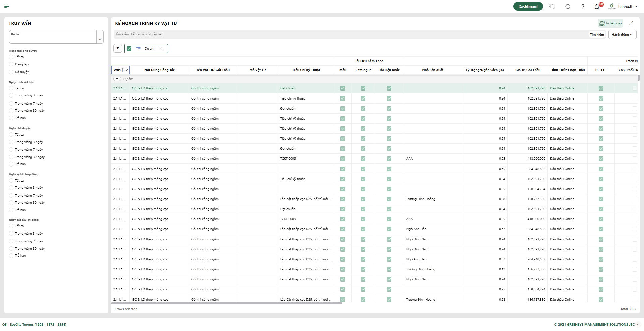
Task: Select Trễ hạn under Ngày trình vật liệu
Action: point(11,118)
